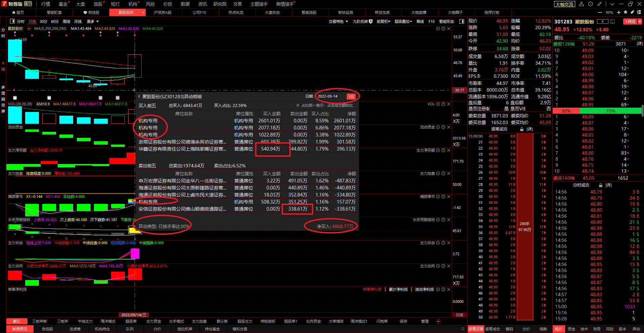
Task: Click the copy icon beside stock name
Action: (x=612, y=21)
